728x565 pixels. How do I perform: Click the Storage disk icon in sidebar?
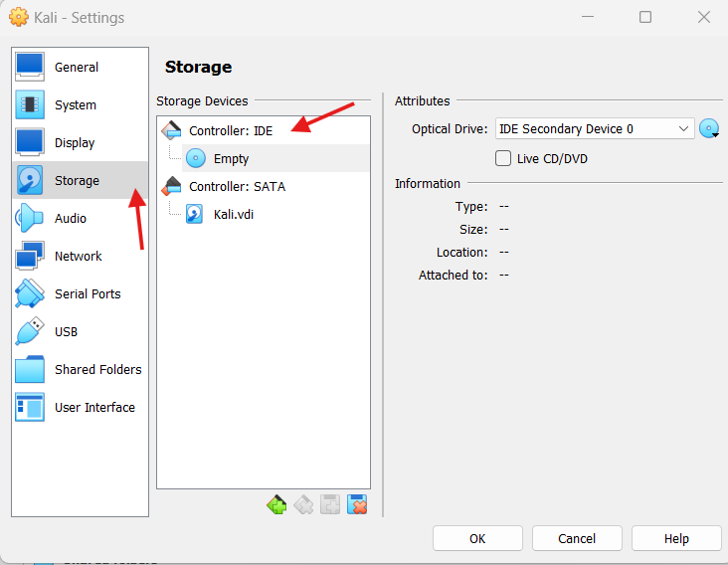tap(30, 180)
